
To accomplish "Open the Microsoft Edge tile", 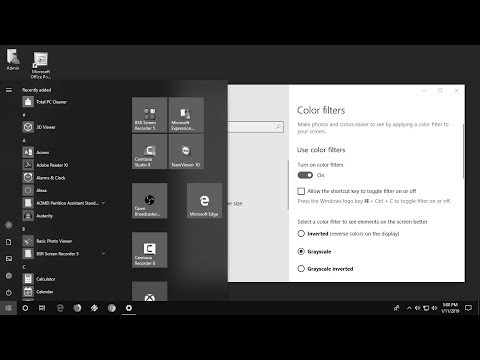I will click(204, 201).
